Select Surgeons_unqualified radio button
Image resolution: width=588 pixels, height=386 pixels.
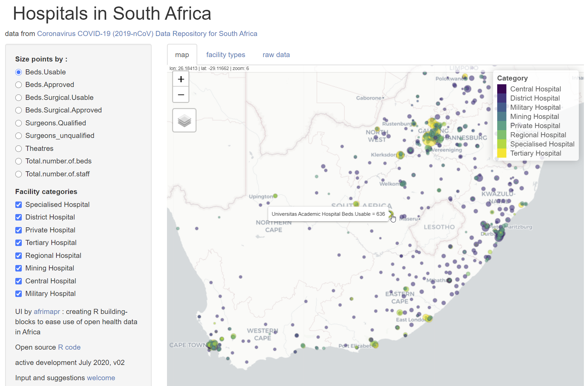pyautogui.click(x=19, y=136)
